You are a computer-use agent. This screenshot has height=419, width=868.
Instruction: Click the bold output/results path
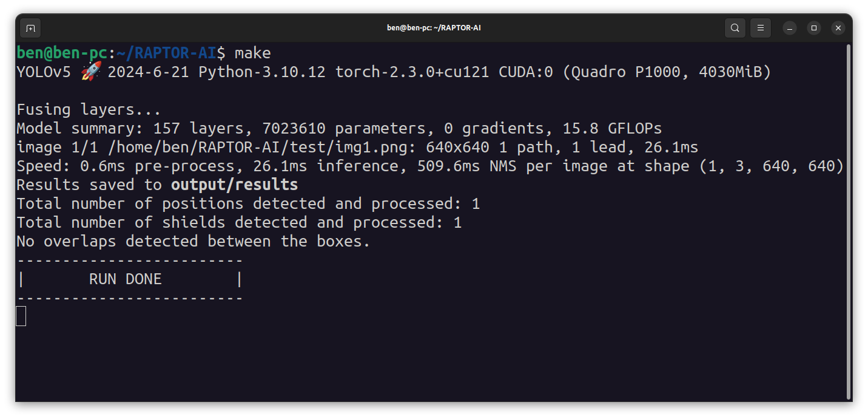click(234, 185)
